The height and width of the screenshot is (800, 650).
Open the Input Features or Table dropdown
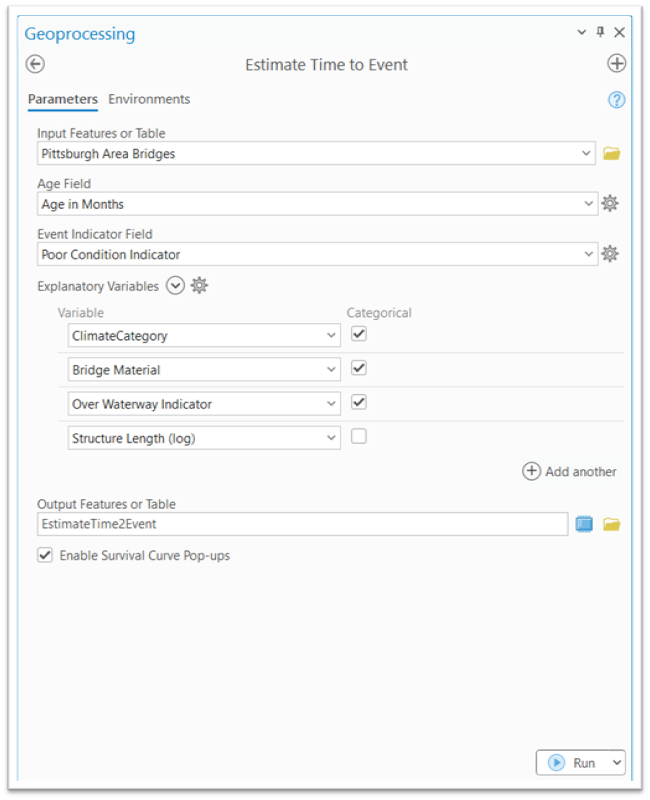click(x=588, y=153)
